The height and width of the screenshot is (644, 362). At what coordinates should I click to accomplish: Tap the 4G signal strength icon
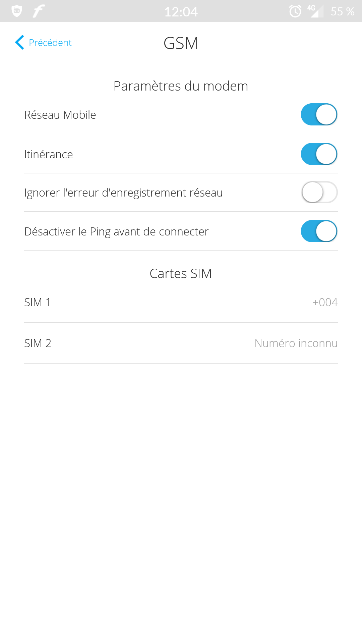tap(314, 11)
